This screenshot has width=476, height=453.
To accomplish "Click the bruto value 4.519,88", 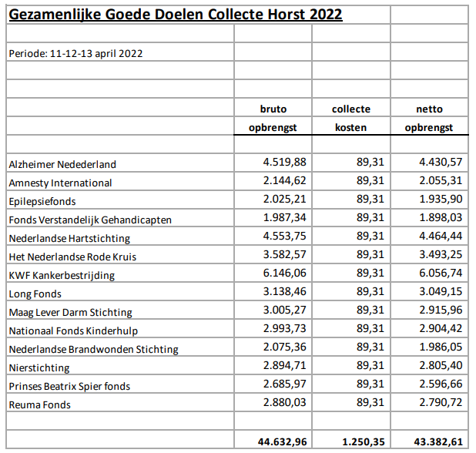I will pyautogui.click(x=284, y=162).
